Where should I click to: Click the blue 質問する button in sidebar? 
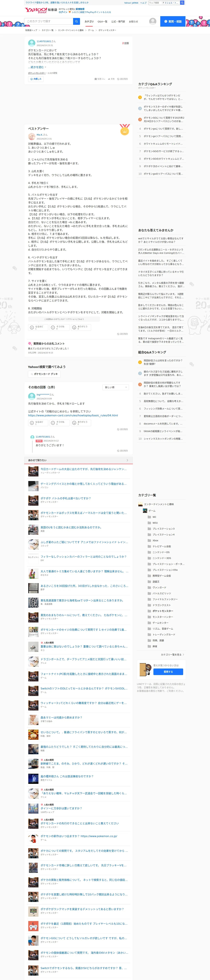(x=168, y=671)
